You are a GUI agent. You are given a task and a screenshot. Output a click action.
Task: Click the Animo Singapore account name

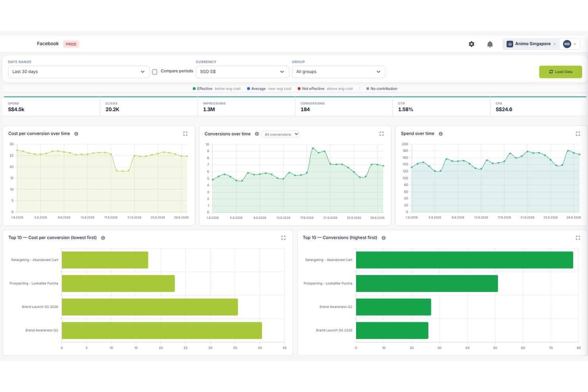click(533, 44)
